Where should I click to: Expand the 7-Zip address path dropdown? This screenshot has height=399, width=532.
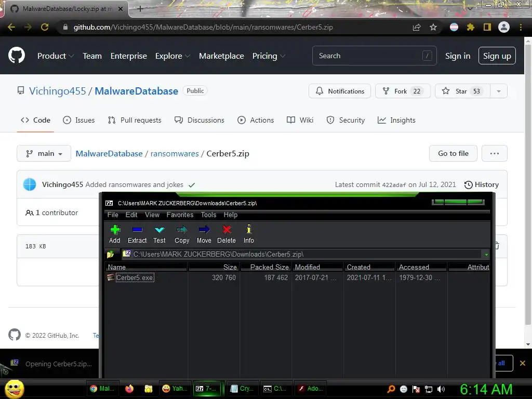tap(486, 255)
